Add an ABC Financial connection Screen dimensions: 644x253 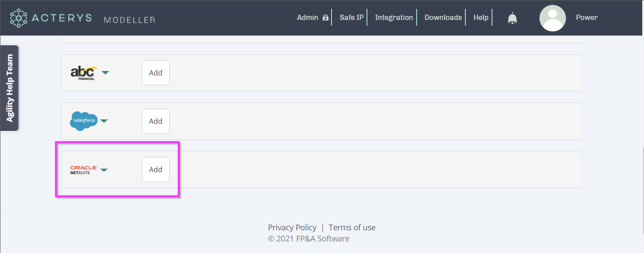pos(156,73)
